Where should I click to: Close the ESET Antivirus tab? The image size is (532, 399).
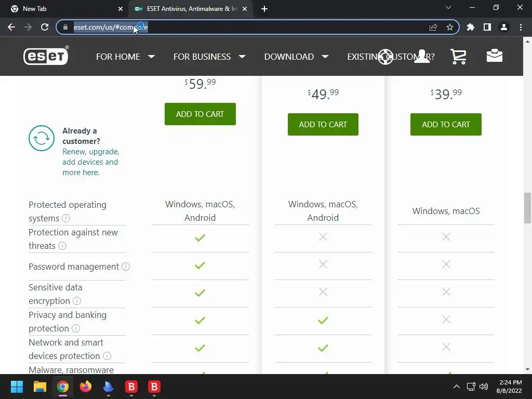coord(245,9)
